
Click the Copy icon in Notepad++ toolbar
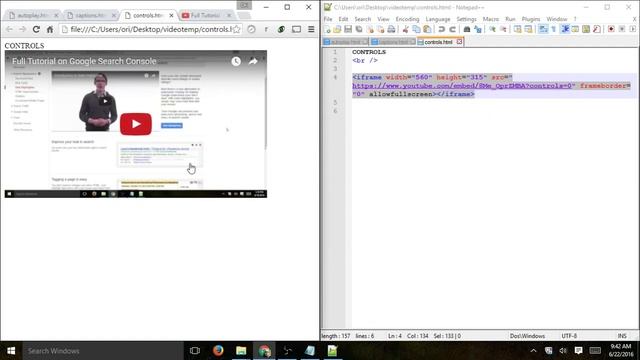click(x=416, y=29)
